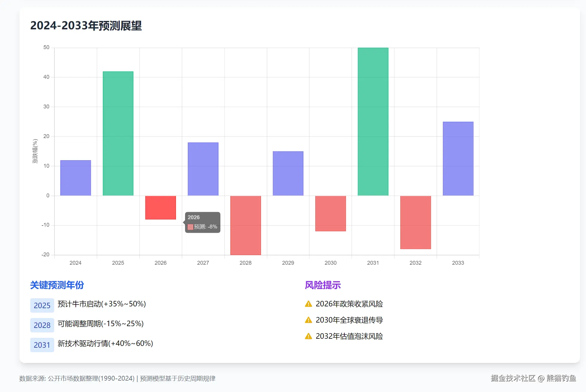Screen dimensions: 586x392
Task: Select the 2031 year badge
Action: [x=42, y=345]
